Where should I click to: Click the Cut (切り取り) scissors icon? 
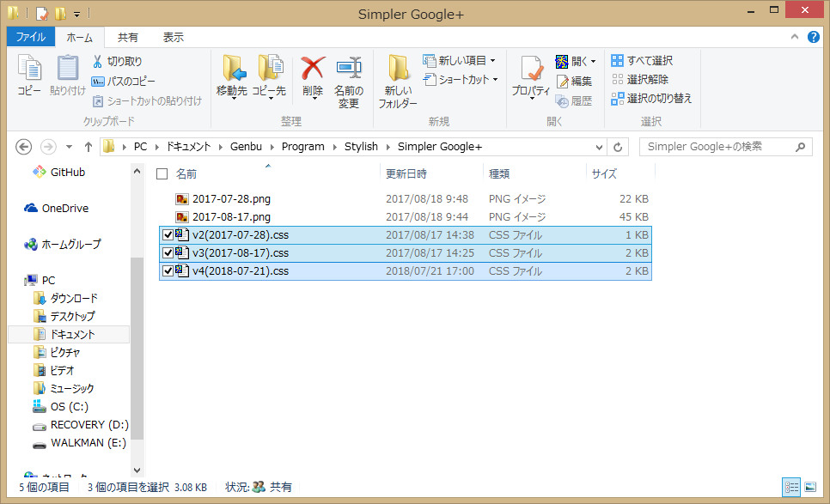pos(98,62)
